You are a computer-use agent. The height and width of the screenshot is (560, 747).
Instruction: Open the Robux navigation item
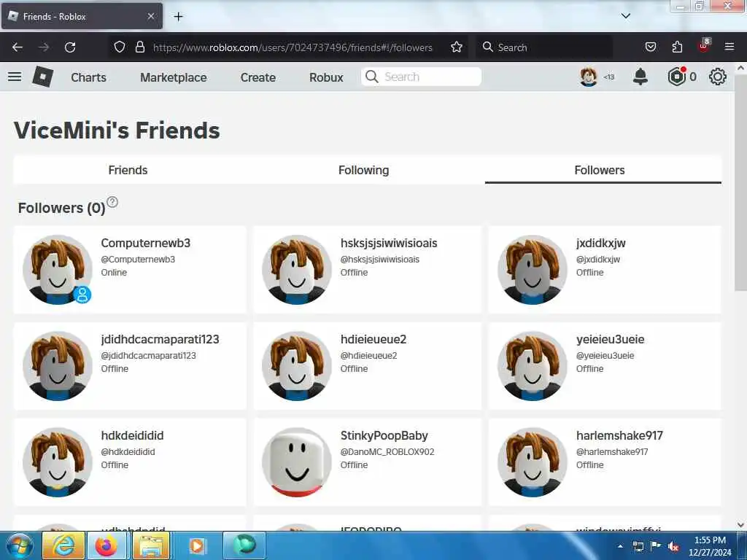[x=326, y=77]
